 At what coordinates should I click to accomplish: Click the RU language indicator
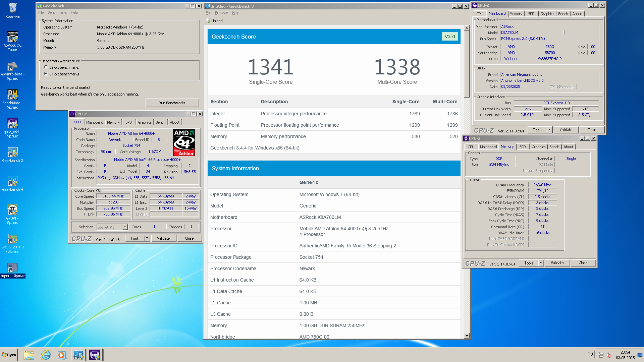(x=590, y=354)
